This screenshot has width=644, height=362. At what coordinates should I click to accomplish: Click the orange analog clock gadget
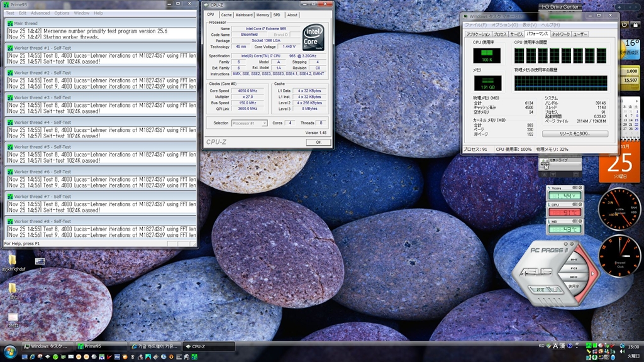(x=619, y=256)
